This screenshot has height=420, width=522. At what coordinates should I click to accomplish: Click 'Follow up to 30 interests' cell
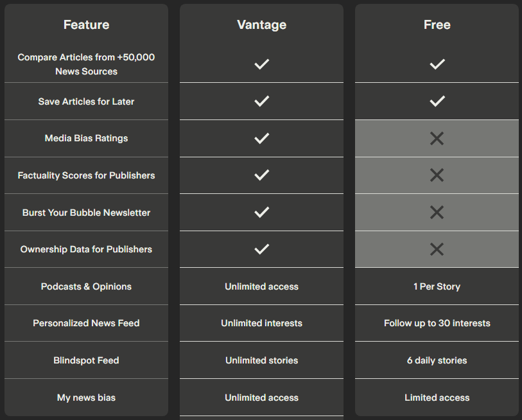(437, 323)
